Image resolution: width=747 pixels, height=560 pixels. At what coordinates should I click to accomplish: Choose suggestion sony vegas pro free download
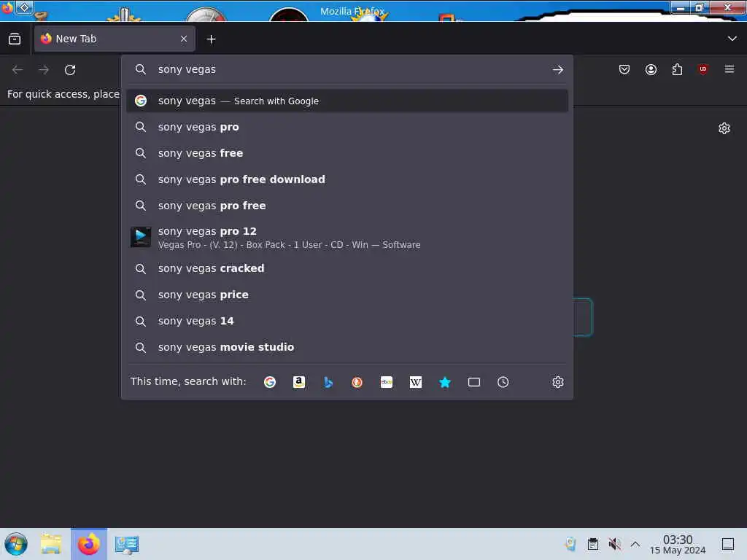point(347,179)
